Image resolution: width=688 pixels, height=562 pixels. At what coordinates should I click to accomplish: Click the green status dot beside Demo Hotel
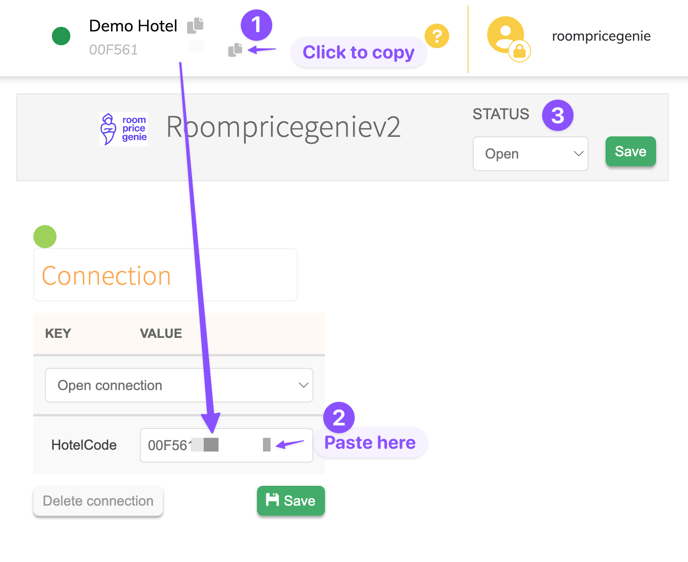pos(61,37)
